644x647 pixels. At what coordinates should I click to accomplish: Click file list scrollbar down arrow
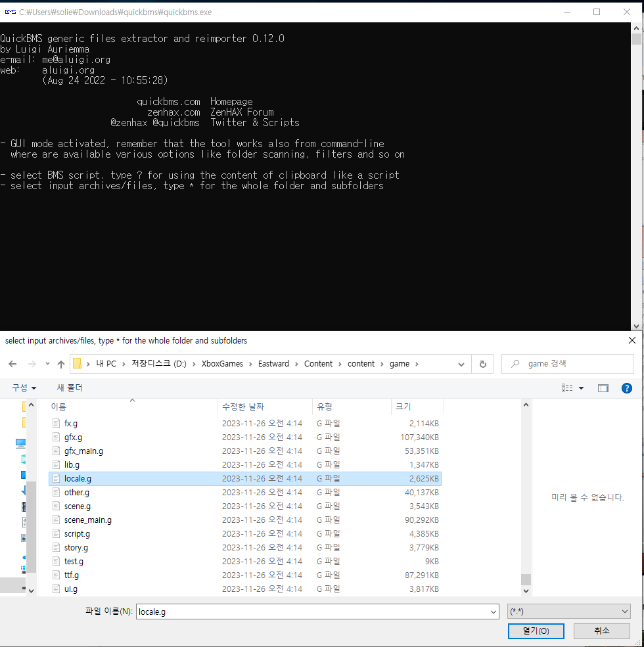(x=526, y=591)
